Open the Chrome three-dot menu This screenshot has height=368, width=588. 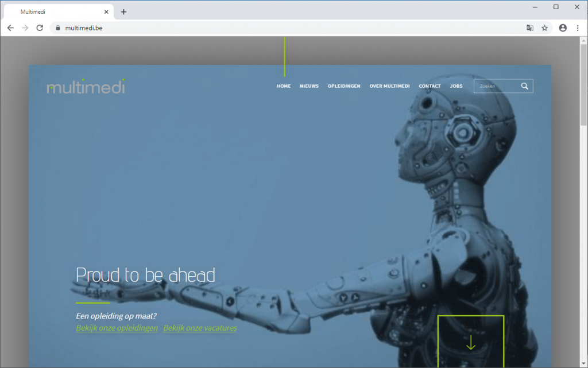click(578, 28)
